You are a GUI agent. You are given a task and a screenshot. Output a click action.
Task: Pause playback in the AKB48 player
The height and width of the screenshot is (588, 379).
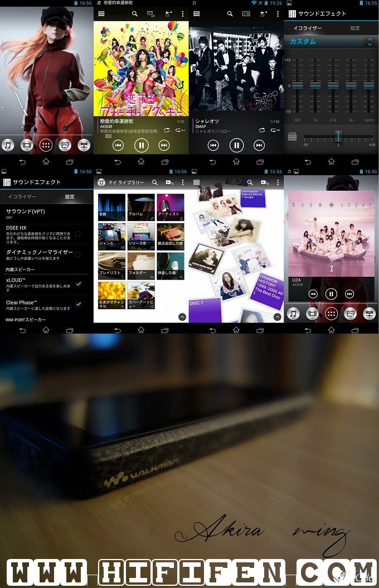(141, 145)
